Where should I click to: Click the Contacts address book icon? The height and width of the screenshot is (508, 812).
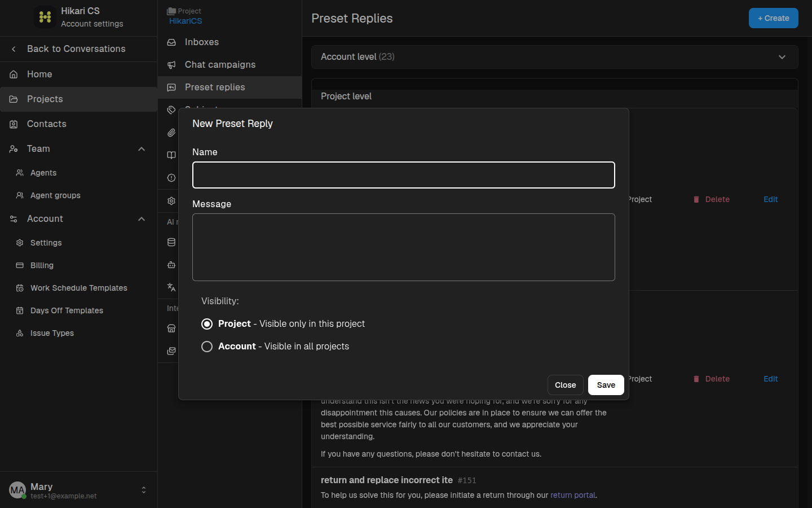pos(14,124)
